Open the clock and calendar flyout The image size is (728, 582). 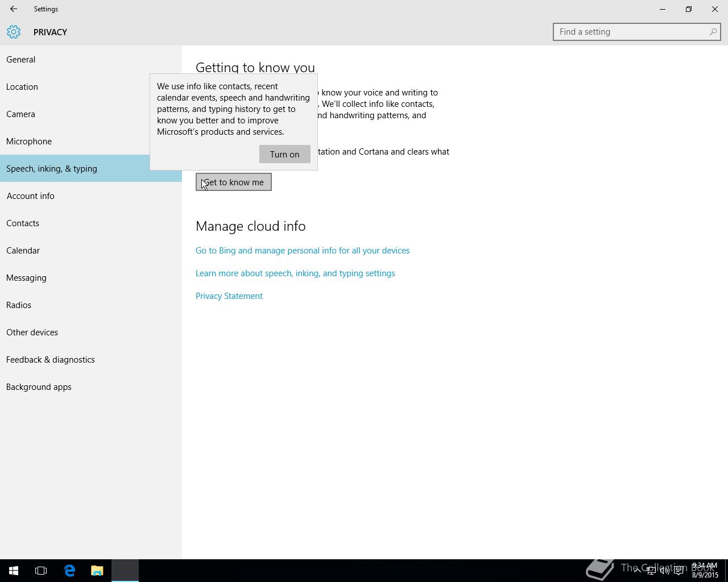pyautogui.click(x=705, y=571)
